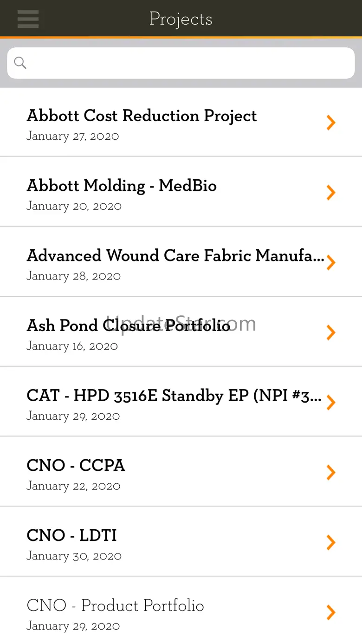Click arrow for CNO - Product Portfolio
The height and width of the screenshot is (644, 362).
point(330,612)
